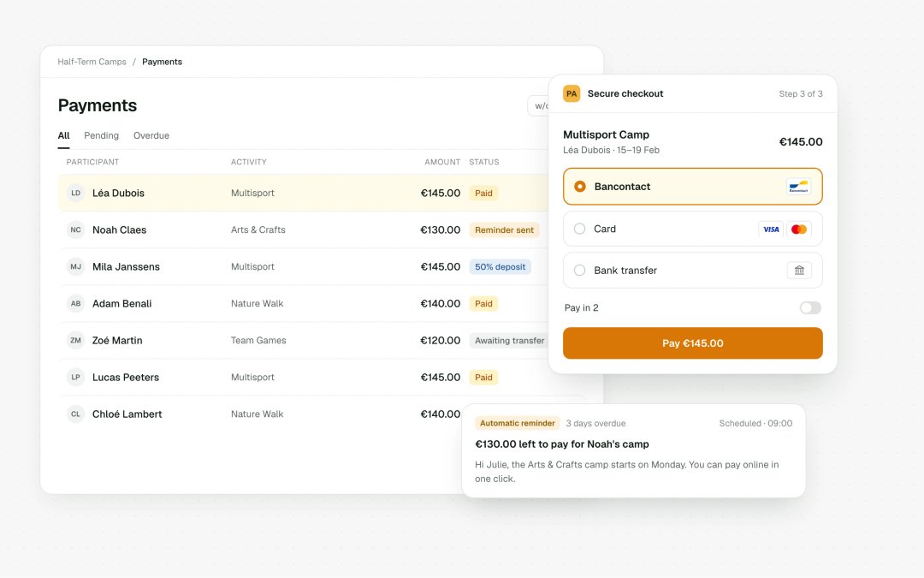Click the Awaiting transfer status badge
Image resolution: width=924 pixels, height=578 pixels.
(509, 340)
